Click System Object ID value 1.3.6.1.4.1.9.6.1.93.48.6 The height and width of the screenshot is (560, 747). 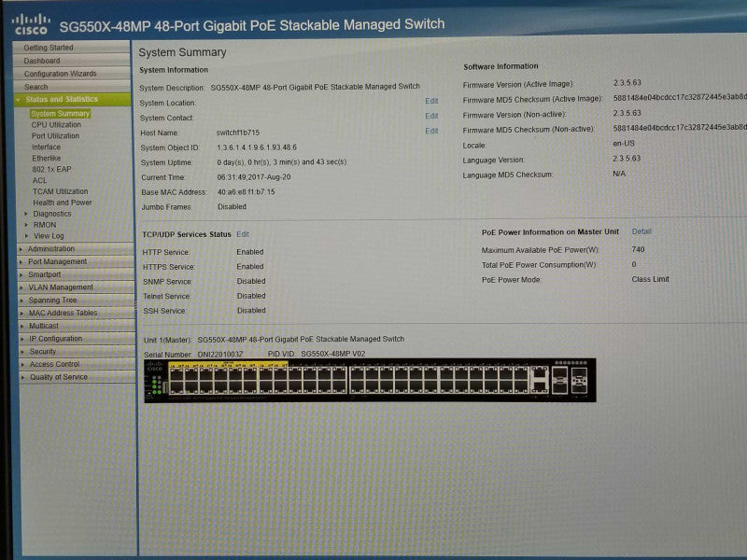click(257, 147)
